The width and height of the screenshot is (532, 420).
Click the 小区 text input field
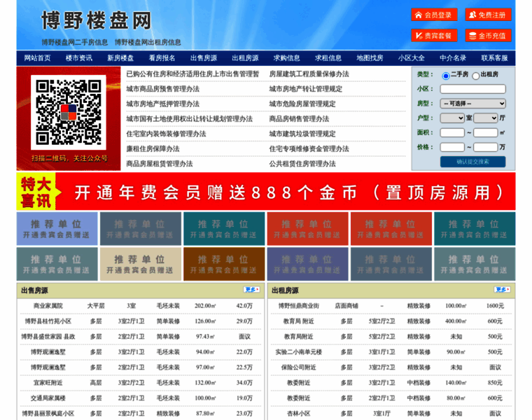472,89
